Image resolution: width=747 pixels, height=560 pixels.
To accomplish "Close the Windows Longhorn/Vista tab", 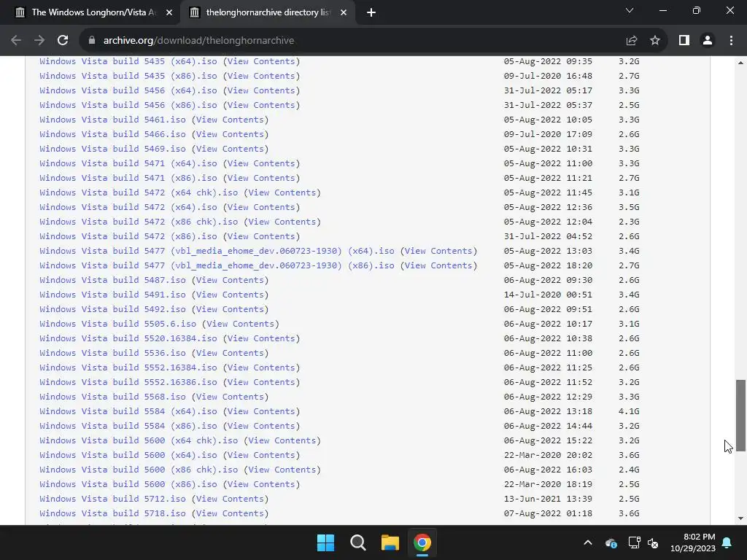I will pos(169,12).
